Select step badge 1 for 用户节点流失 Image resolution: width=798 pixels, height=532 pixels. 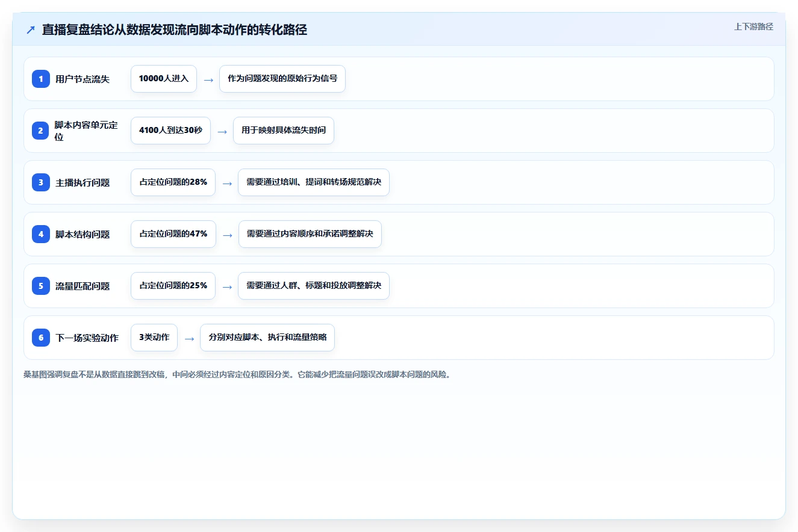(41, 79)
